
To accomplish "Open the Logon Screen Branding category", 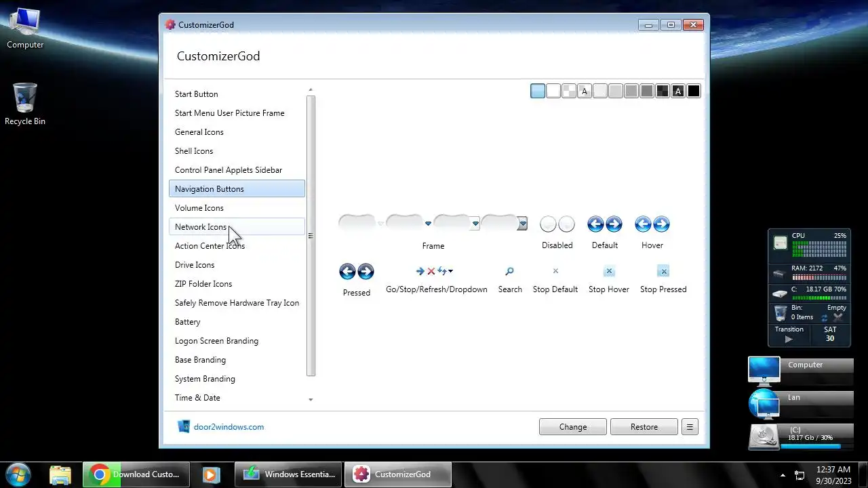I will pyautogui.click(x=237, y=341).
